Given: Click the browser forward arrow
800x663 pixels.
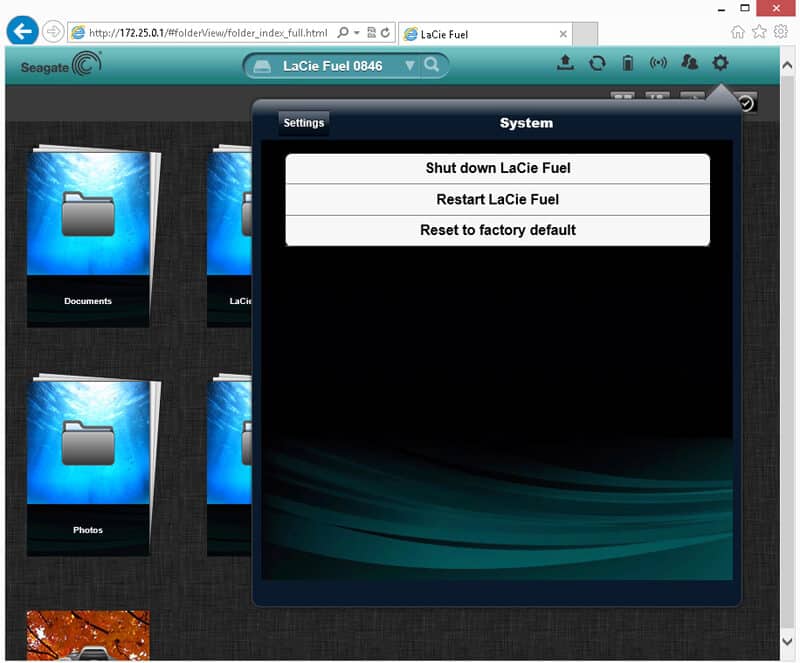Looking at the screenshot, I should 53,32.
